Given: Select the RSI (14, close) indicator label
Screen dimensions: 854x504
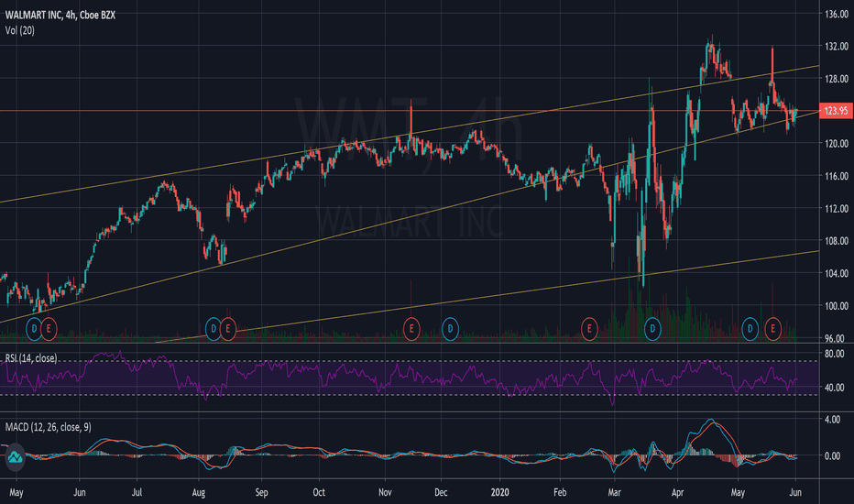Looking at the screenshot, I should point(31,358).
